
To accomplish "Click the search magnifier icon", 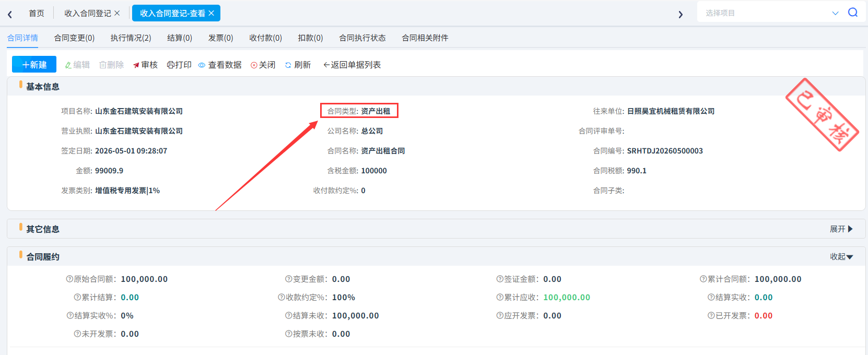I will coord(853,13).
